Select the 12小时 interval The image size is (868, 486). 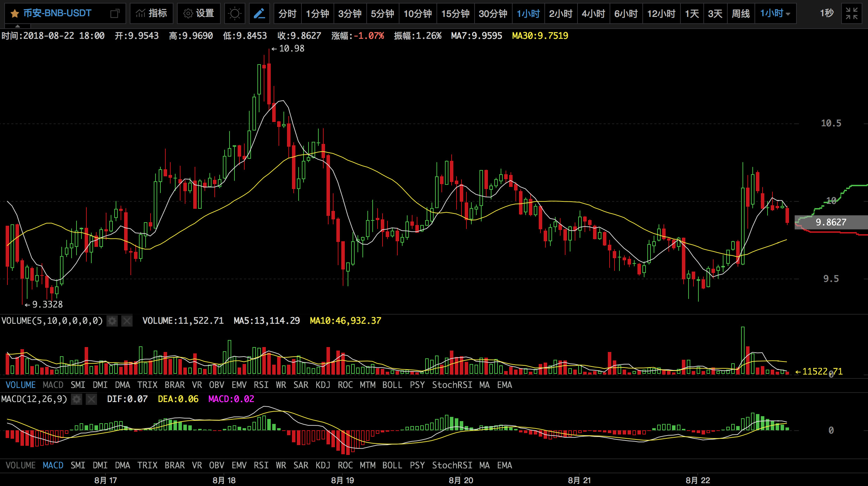(661, 14)
